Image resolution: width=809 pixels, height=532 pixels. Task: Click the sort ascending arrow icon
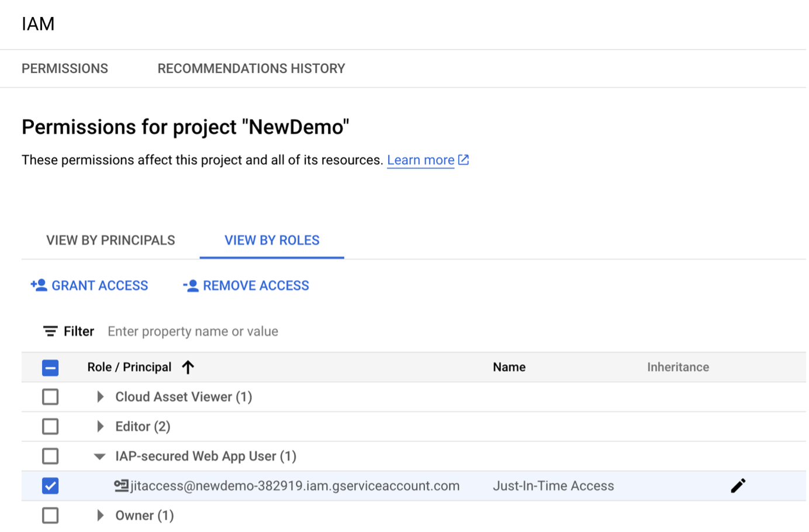188,367
